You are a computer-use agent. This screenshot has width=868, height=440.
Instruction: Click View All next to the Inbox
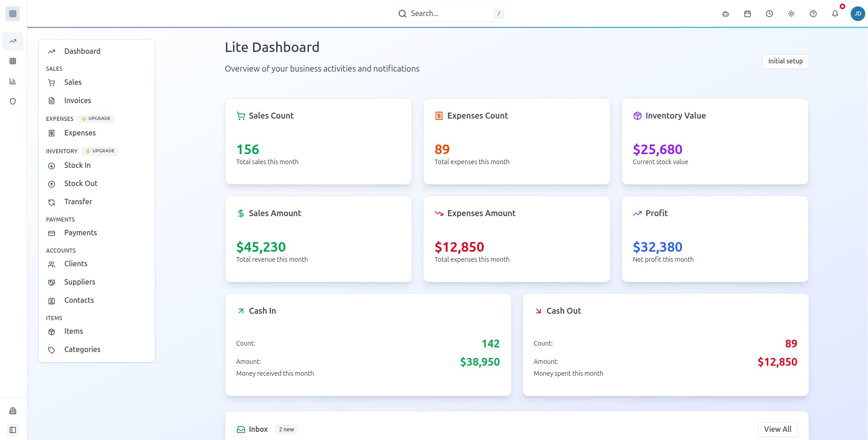tap(778, 429)
